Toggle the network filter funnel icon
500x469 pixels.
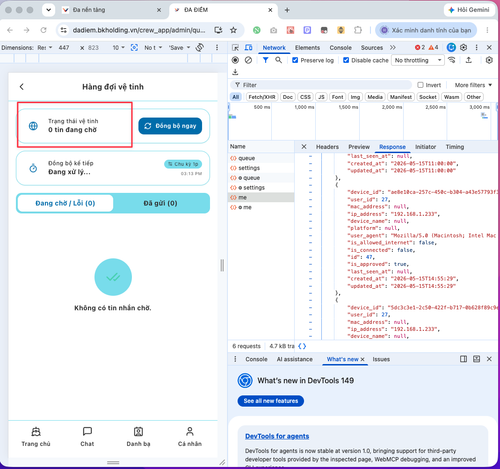pos(265,60)
